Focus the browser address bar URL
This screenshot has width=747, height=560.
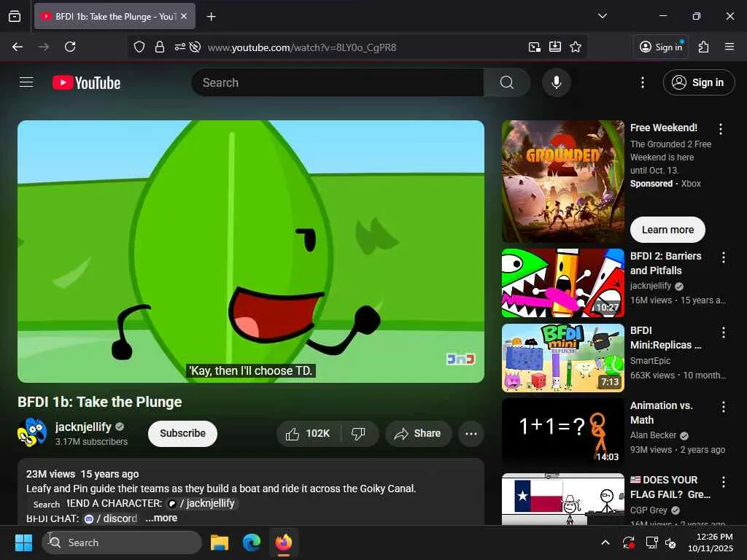pyautogui.click(x=302, y=47)
